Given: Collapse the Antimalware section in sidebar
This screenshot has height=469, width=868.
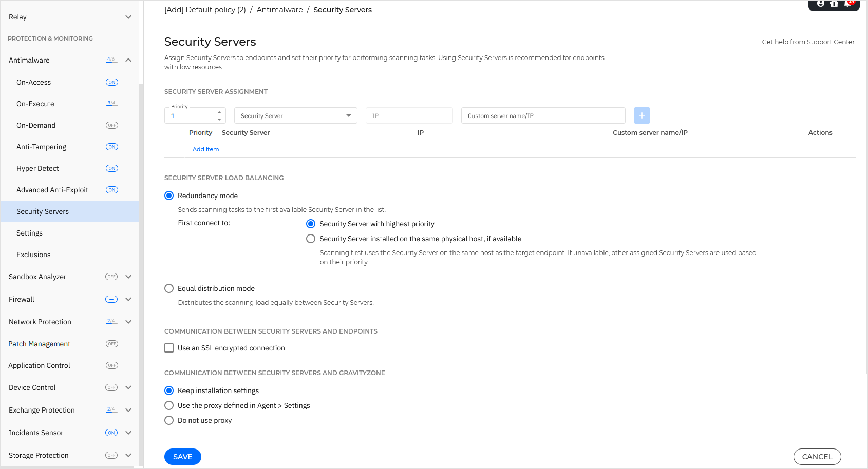Looking at the screenshot, I should pos(128,60).
